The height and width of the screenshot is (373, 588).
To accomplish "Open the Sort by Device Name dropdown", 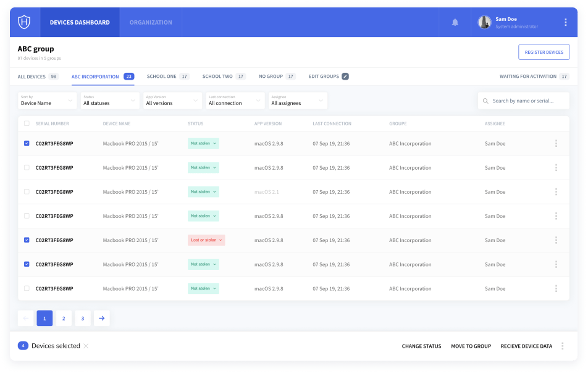I will pos(47,101).
